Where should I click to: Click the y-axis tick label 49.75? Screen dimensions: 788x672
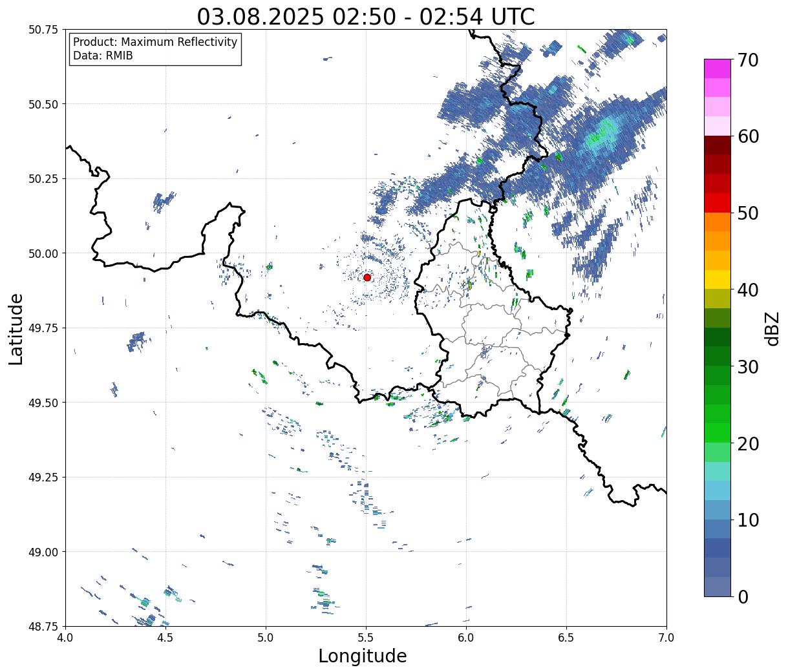pyautogui.click(x=43, y=328)
